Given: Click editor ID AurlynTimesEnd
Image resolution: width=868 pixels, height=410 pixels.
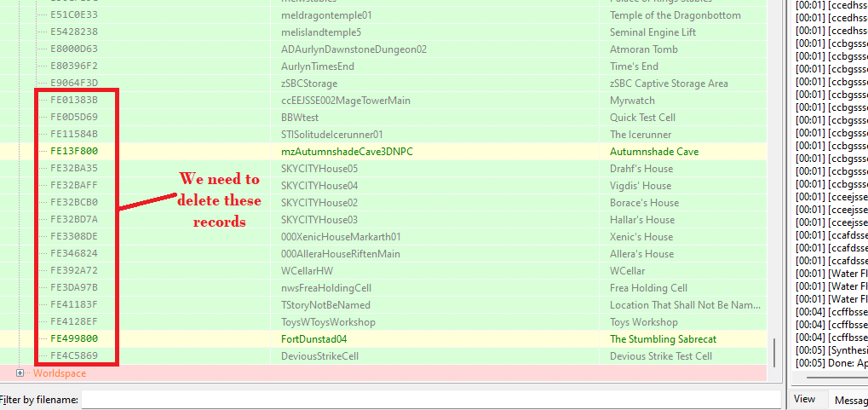Looking at the screenshot, I should pyautogui.click(x=318, y=66).
